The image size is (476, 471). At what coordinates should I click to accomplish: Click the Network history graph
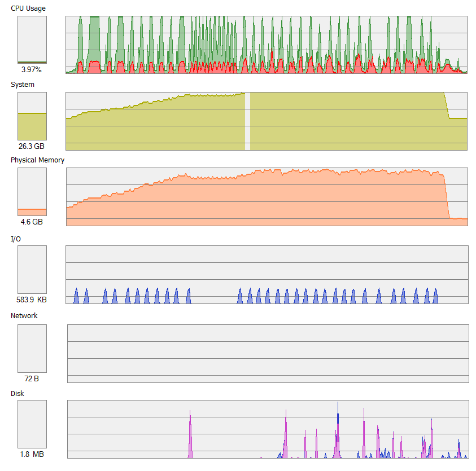tap(268, 353)
